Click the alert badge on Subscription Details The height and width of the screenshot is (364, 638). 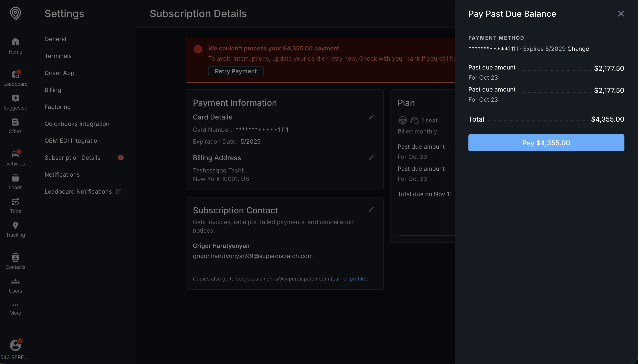(x=121, y=158)
